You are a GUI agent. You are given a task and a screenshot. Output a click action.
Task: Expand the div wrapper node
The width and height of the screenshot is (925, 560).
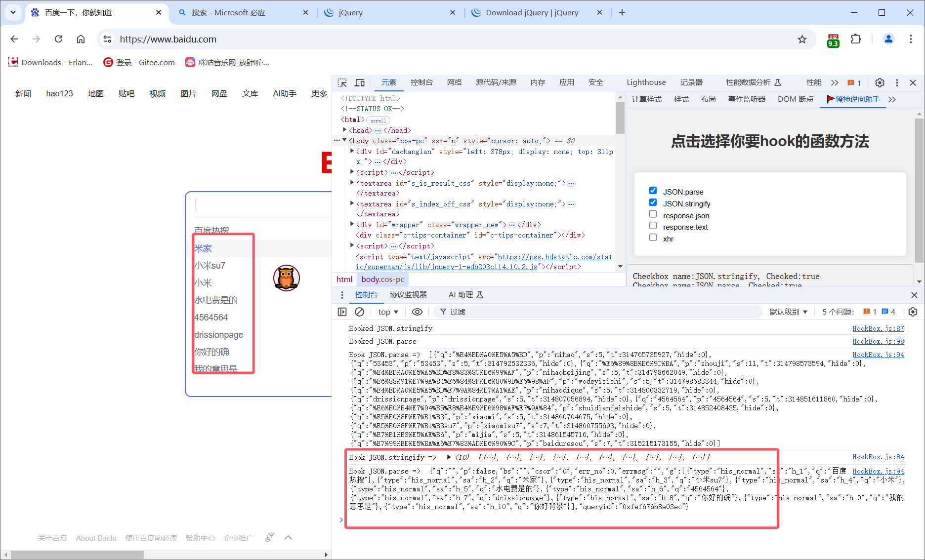[352, 224]
